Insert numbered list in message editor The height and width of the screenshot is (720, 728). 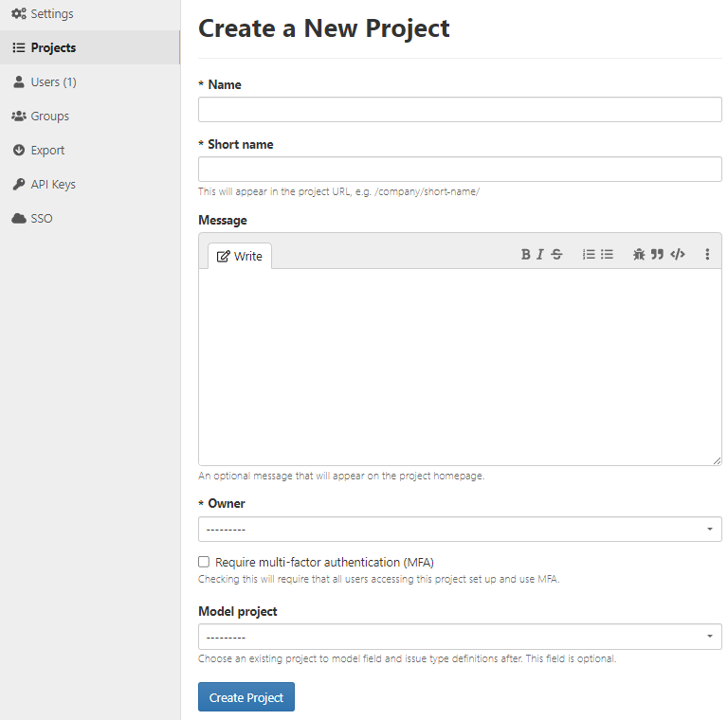tap(589, 254)
